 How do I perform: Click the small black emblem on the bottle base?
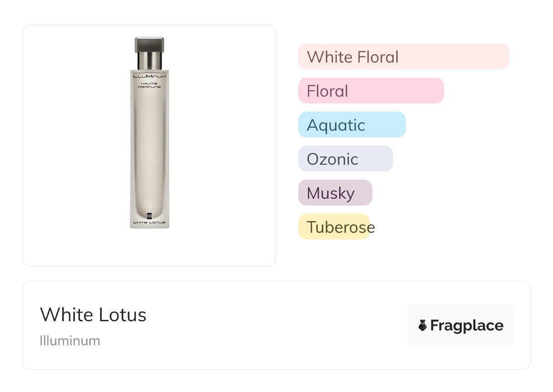pos(149,216)
